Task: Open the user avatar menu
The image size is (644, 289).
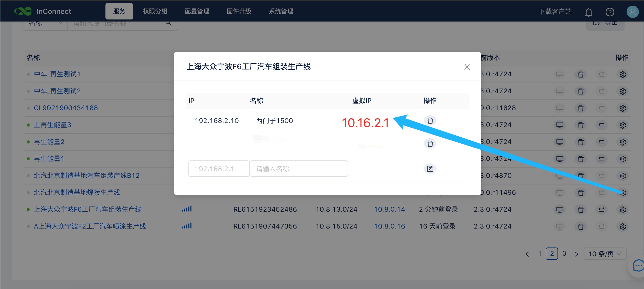Action: point(632,11)
